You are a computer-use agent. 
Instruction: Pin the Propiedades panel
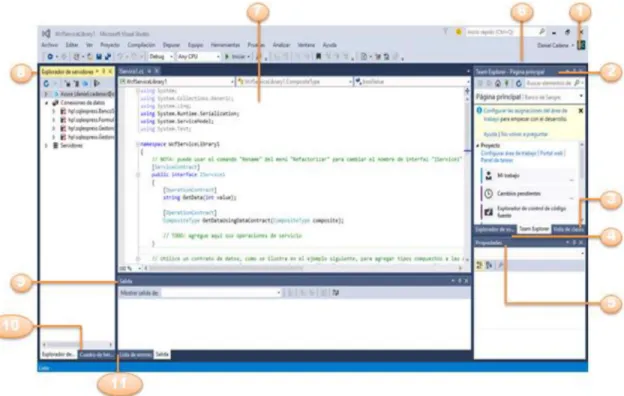tap(574, 243)
